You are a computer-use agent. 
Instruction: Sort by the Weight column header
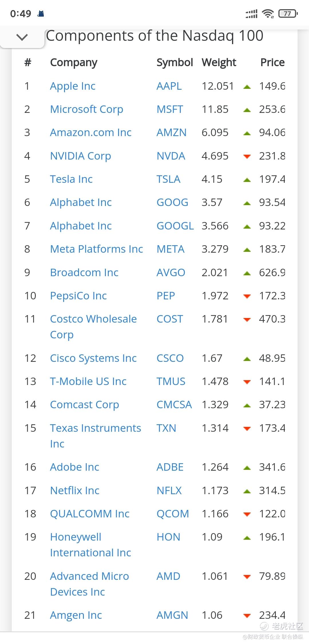point(219,62)
